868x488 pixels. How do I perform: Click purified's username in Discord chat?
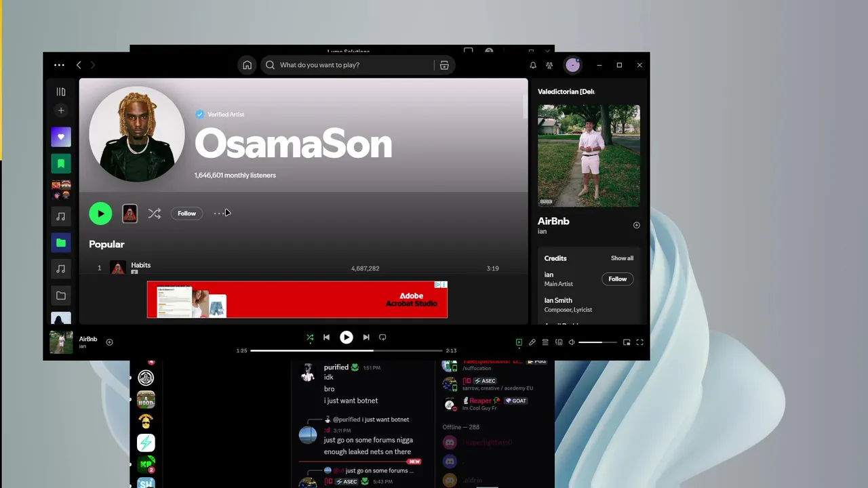click(336, 367)
